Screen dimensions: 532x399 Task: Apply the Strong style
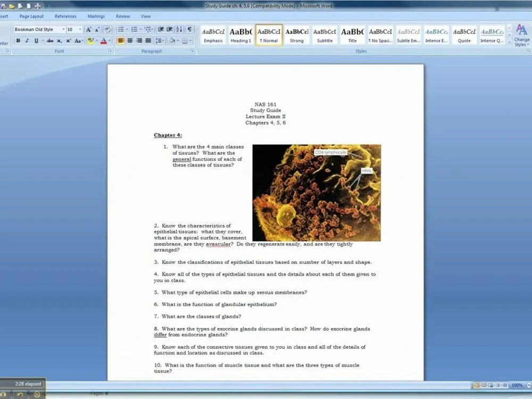(x=297, y=35)
